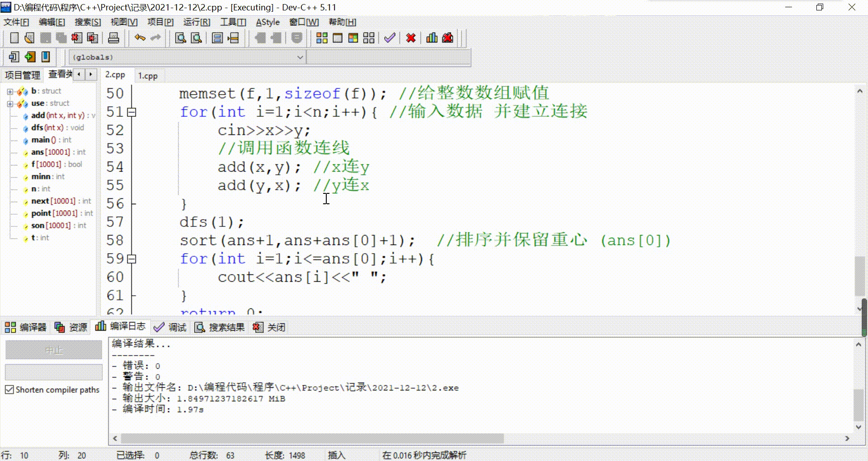Viewport: 868px width, 461px height.
Task: Open the 调试 bottom tab
Action: 170,327
